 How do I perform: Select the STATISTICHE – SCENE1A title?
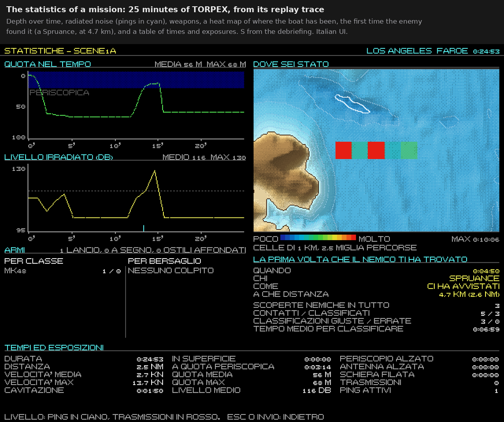(60, 51)
